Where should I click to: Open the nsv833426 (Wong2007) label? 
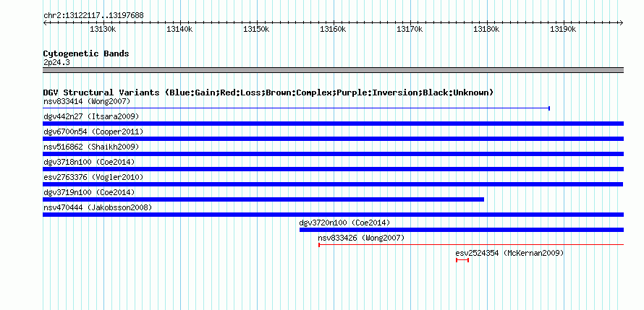pos(361,238)
